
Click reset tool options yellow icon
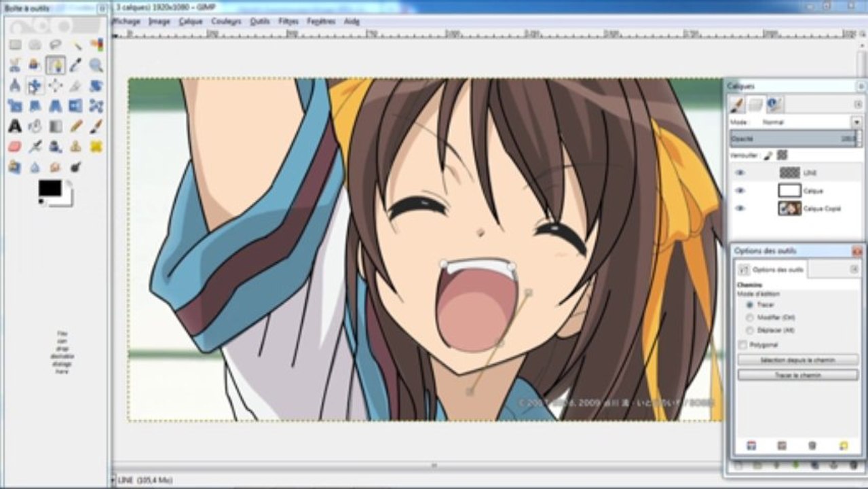[844, 446]
